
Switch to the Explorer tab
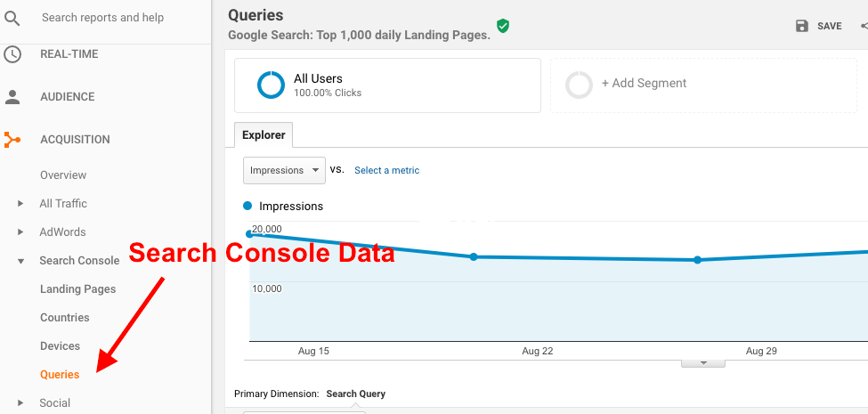click(x=264, y=135)
